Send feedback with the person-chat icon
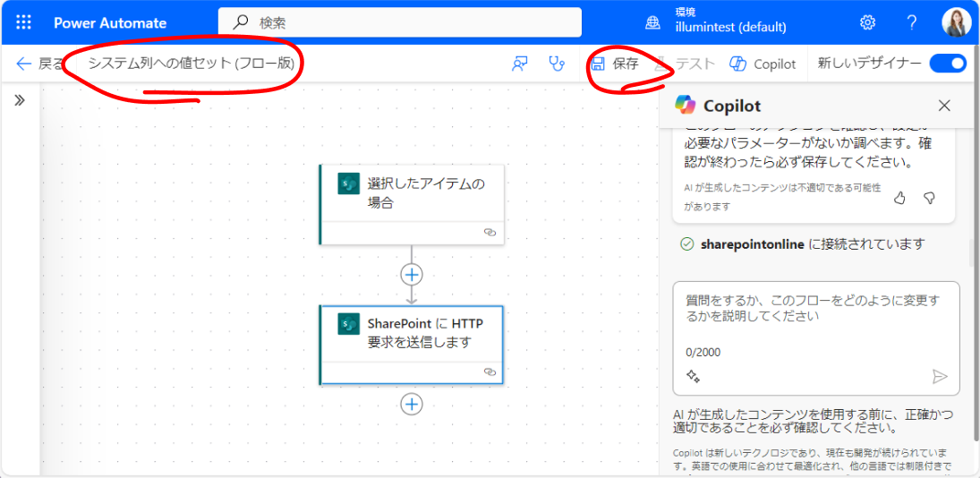Screen dimensions: 980x478 (520, 64)
